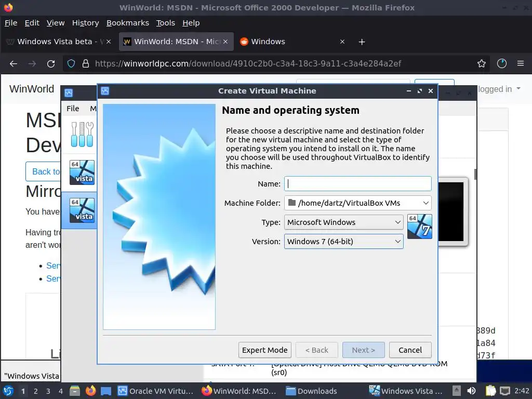532x399 pixels.
Task: Open the logged in account dropdown
Action: tap(499, 89)
